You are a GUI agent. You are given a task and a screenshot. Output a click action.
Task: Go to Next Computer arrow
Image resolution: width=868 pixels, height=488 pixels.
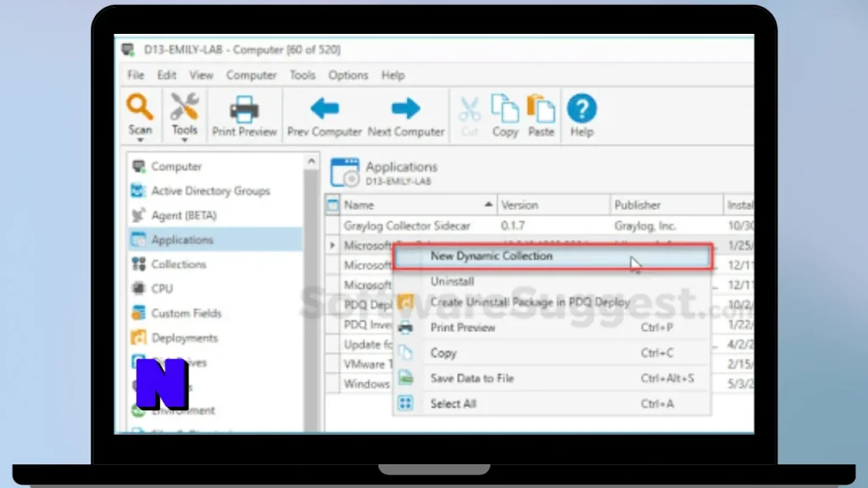(x=406, y=108)
